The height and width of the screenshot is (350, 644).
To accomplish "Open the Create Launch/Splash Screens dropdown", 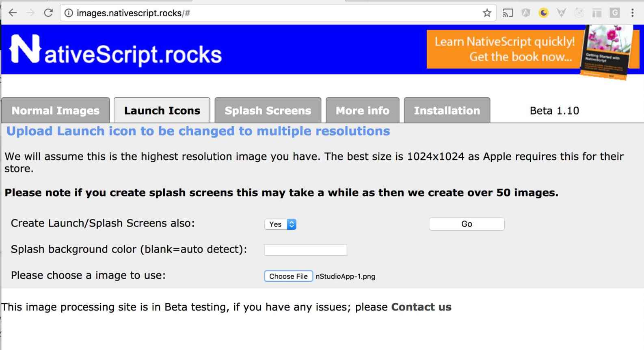I will tap(280, 224).
